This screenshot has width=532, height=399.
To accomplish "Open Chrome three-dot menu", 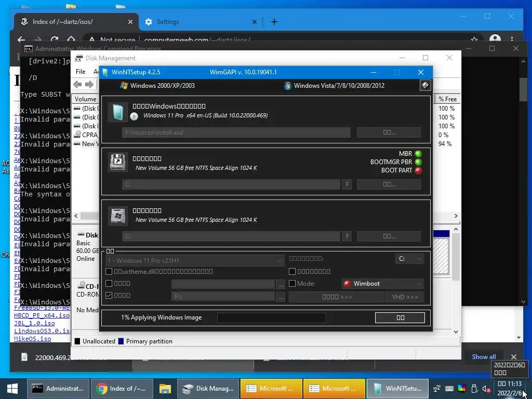I will [x=513, y=39].
